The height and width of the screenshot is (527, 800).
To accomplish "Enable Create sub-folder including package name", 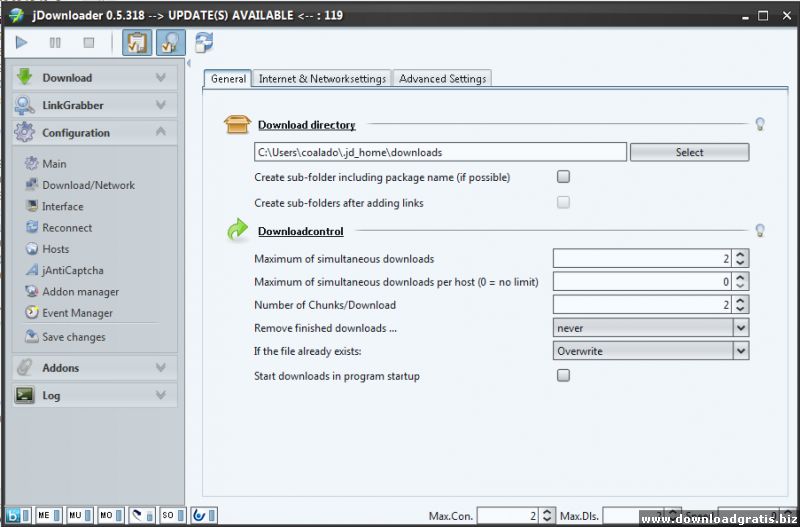I will 563,177.
